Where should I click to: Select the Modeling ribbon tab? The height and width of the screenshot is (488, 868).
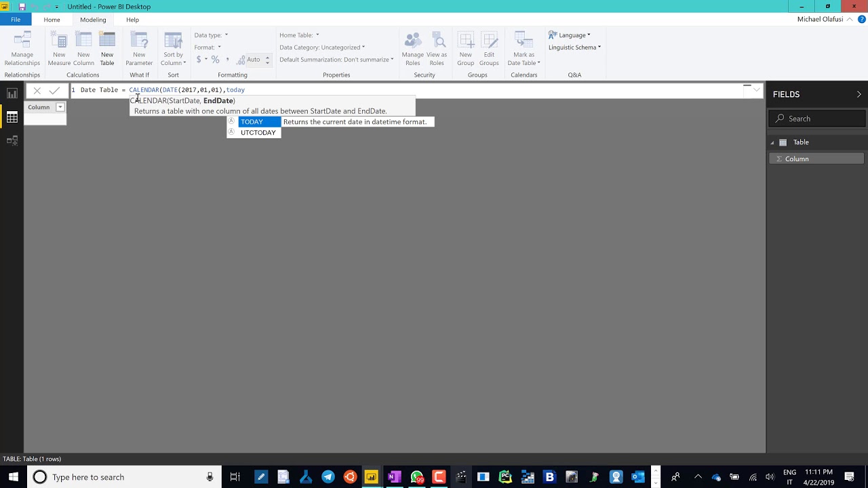(x=93, y=20)
